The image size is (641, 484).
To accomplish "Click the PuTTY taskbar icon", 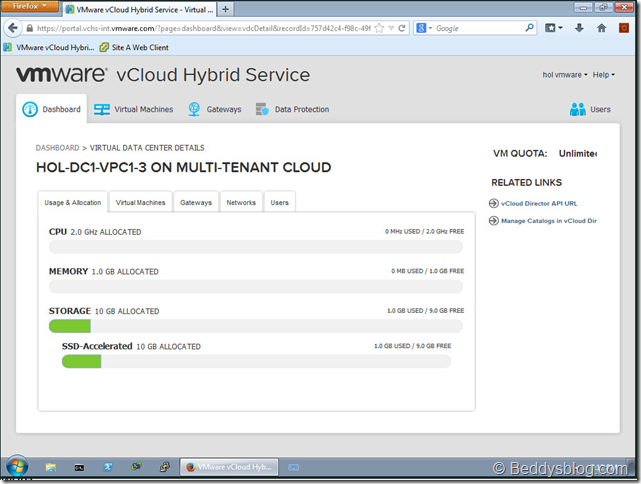I will [165, 467].
